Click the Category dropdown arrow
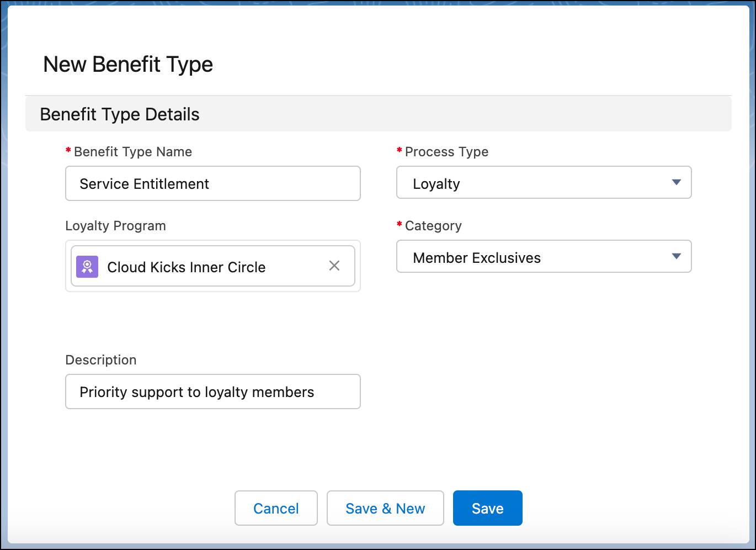This screenshot has height=550, width=756. (675, 256)
